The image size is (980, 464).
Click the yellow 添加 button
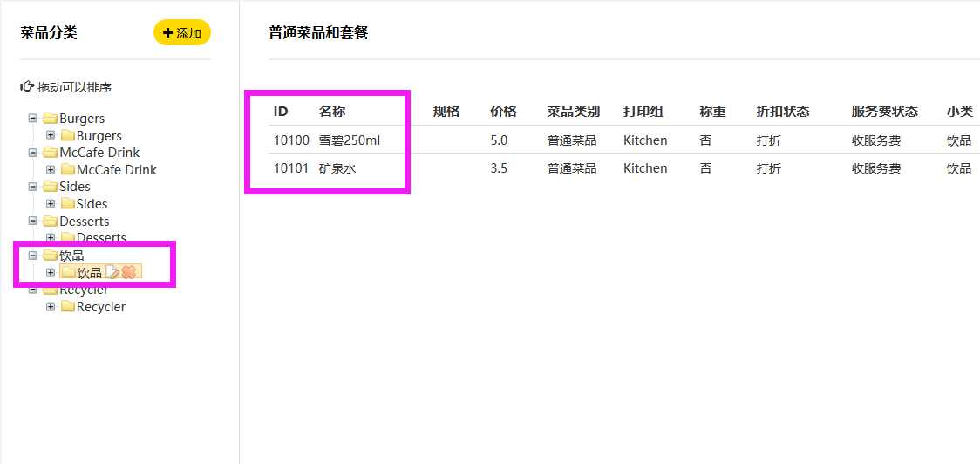click(182, 32)
